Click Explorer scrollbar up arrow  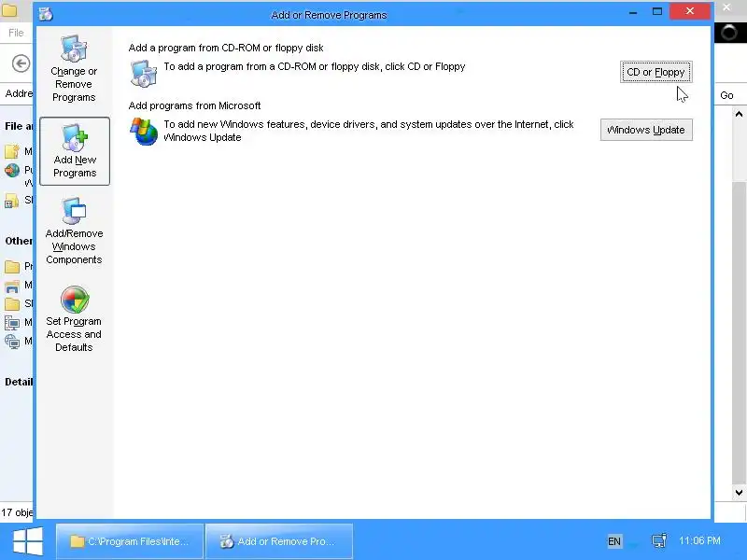739,114
